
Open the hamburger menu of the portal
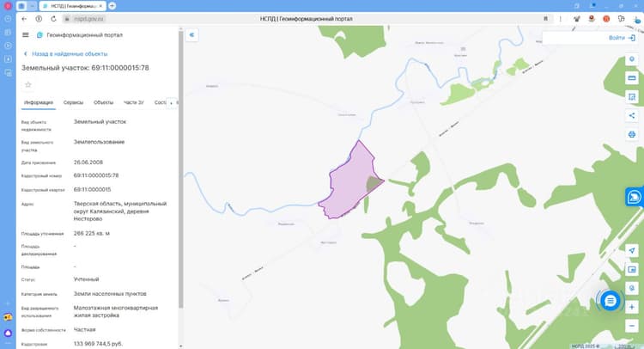point(26,35)
